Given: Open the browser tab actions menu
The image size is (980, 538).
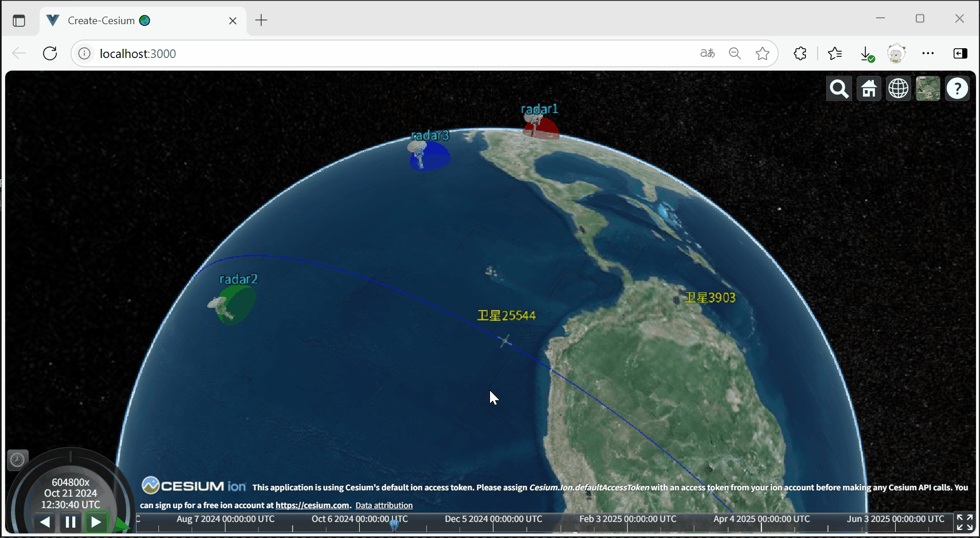Looking at the screenshot, I should click(19, 21).
